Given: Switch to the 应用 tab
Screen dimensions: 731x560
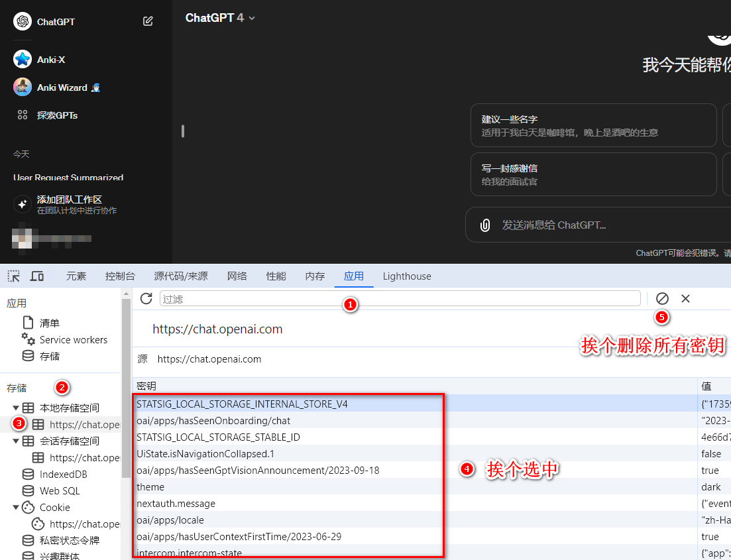Looking at the screenshot, I should [x=354, y=276].
